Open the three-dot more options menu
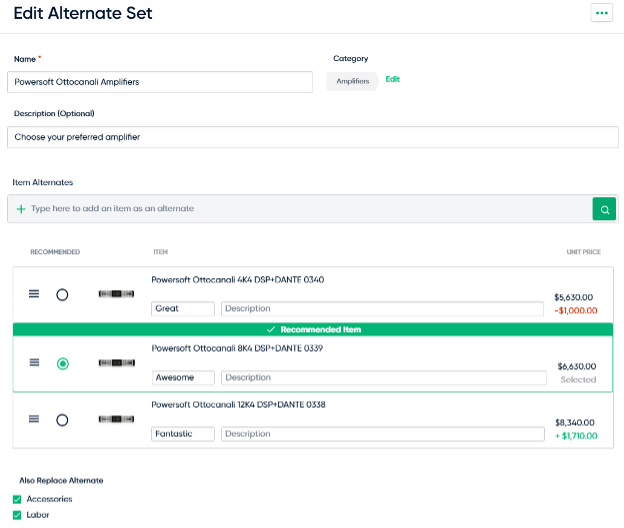Screen dimensions: 624x528 click(x=601, y=13)
